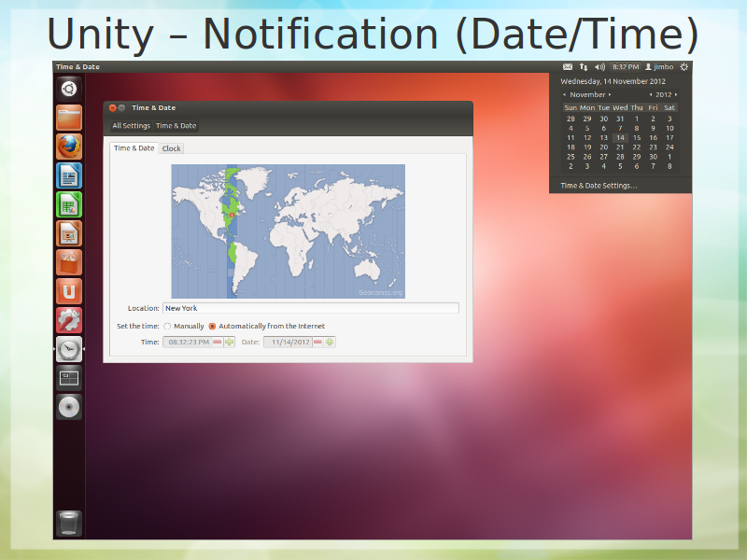
Task: Open the sound volume indicator
Action: [x=599, y=67]
